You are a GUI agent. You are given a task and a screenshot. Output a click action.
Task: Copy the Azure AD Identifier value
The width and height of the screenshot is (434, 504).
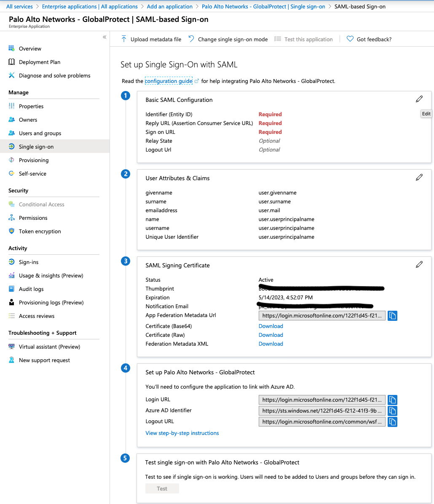coord(392,411)
